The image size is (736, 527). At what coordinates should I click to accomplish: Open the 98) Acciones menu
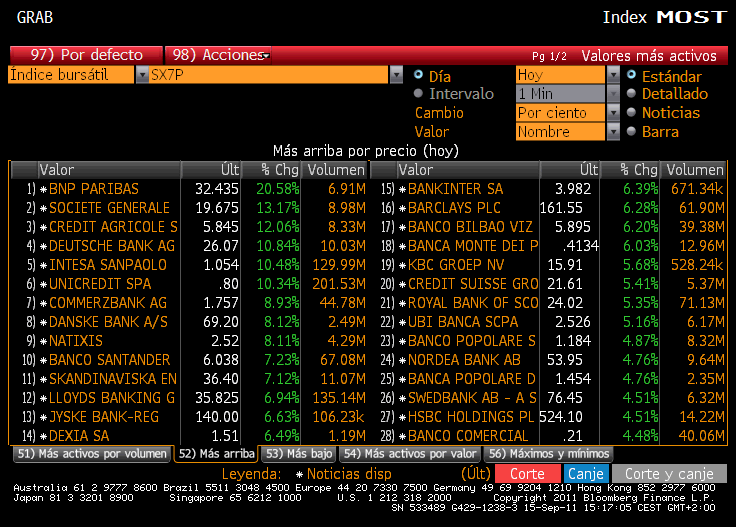coord(218,55)
